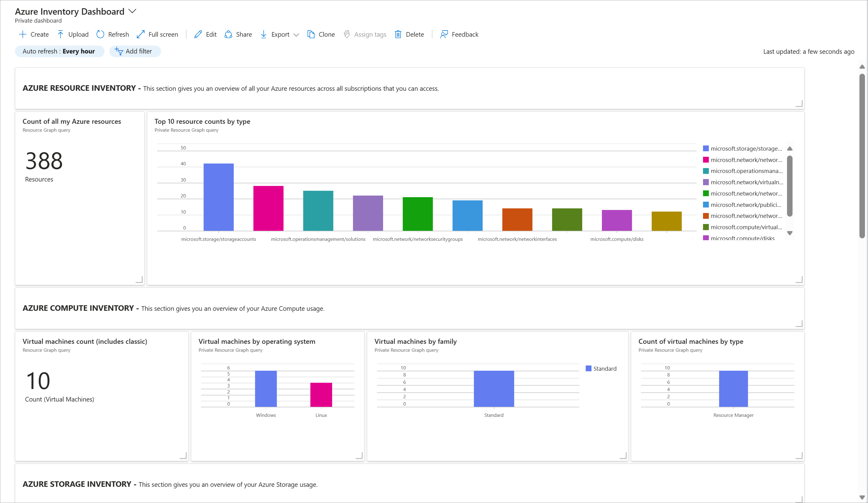
Task: Click the Upload label
Action: click(78, 35)
